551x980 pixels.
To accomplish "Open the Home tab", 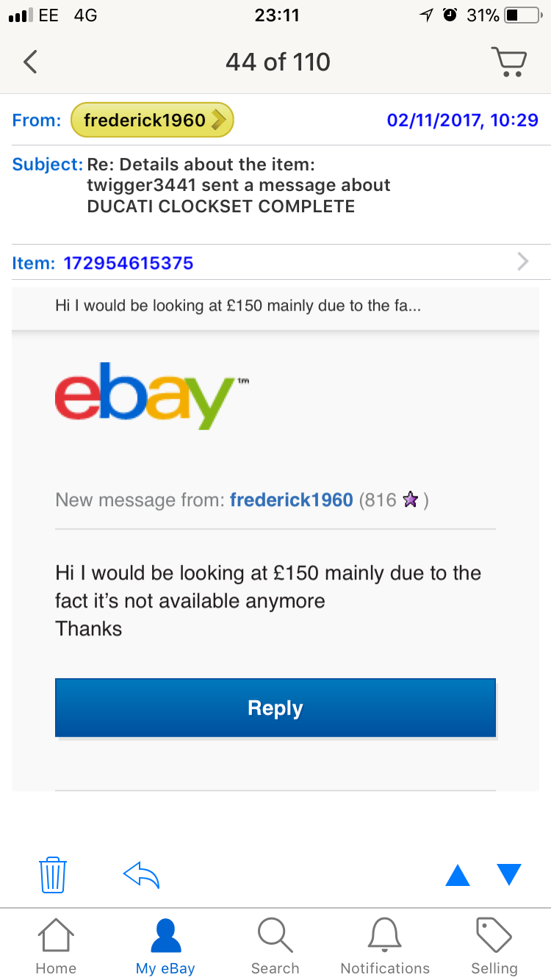I will [56, 948].
